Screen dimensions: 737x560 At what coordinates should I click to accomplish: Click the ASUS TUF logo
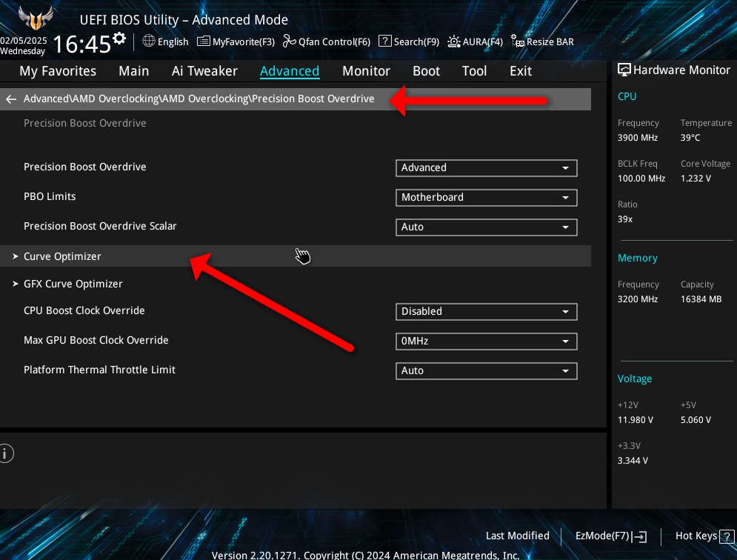[x=36, y=17]
